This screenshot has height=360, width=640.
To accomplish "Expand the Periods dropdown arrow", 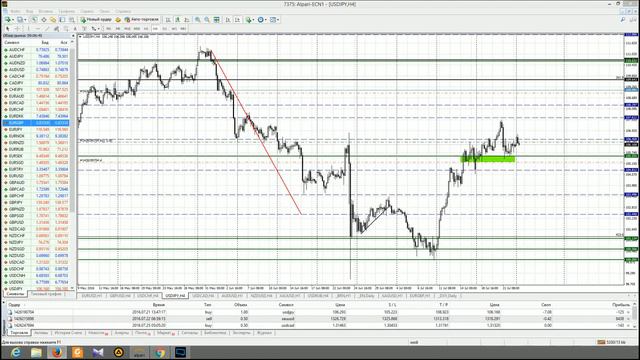I will [x=266, y=20].
